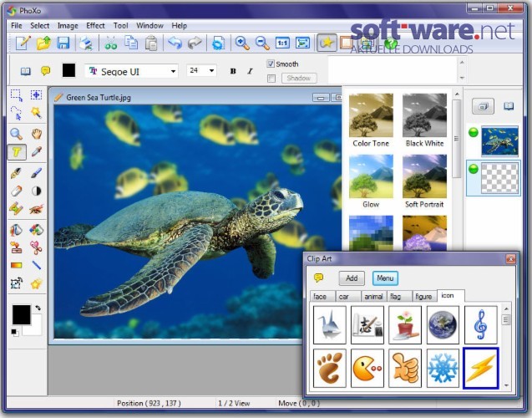Toggle Italic text formatting
The height and width of the screenshot is (418, 532).
click(x=250, y=71)
